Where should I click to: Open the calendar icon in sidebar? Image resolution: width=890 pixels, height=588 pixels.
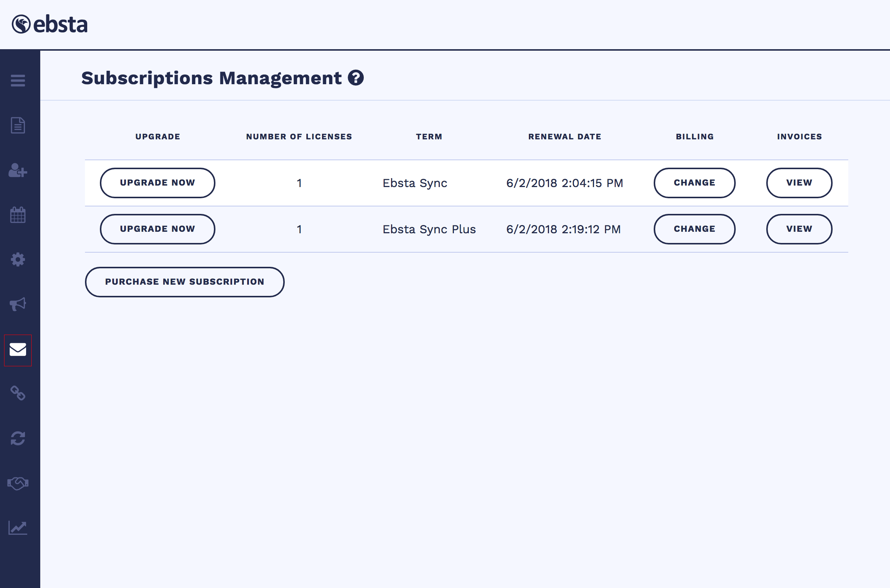(18, 215)
